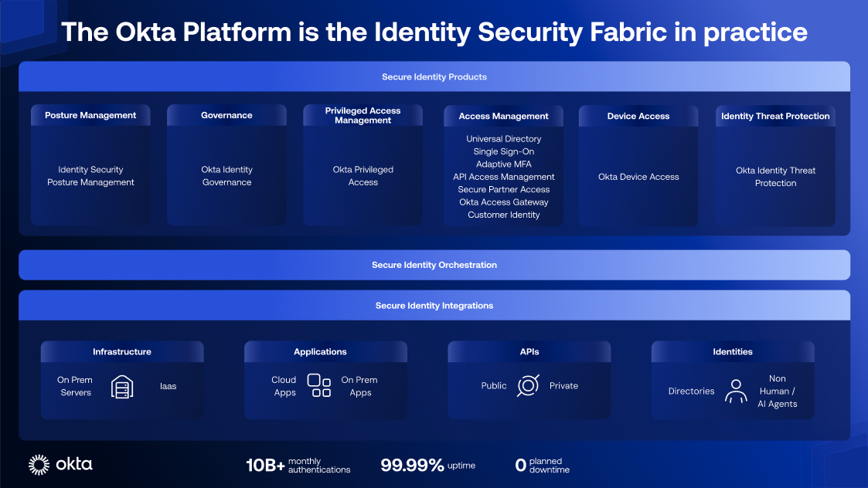Select the Secure Identity Orchestration banner
Viewport: 868px width, 488px height.
[434, 265]
